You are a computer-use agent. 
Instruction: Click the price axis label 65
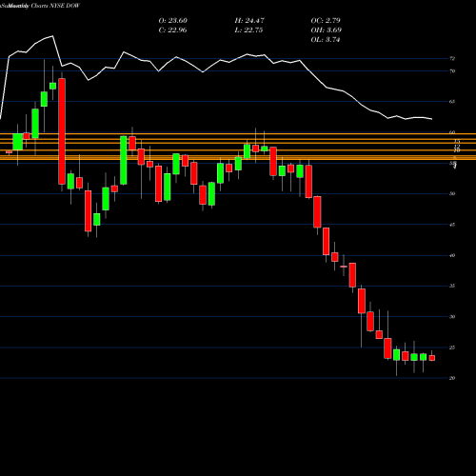[452, 102]
